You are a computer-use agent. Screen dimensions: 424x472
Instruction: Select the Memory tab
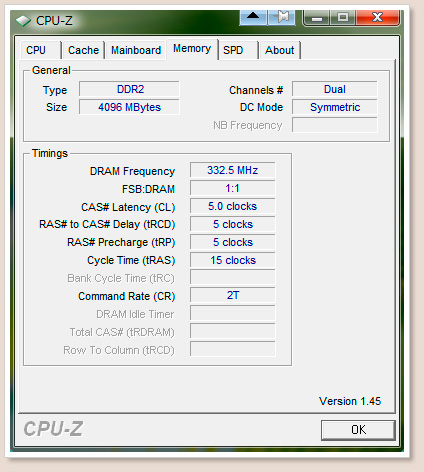coord(192,49)
